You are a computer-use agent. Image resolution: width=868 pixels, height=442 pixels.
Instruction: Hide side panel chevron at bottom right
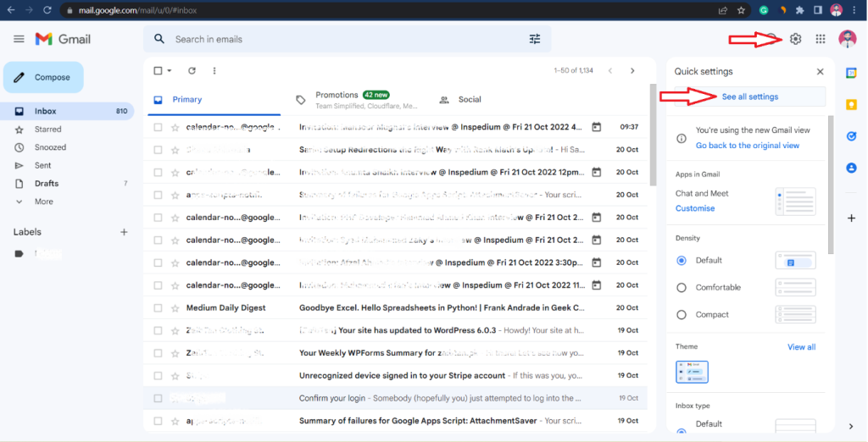[851, 426]
